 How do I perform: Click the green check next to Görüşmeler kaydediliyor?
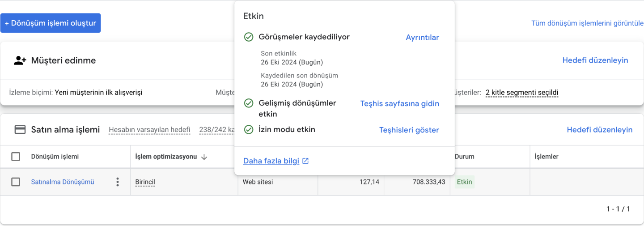coord(249,37)
